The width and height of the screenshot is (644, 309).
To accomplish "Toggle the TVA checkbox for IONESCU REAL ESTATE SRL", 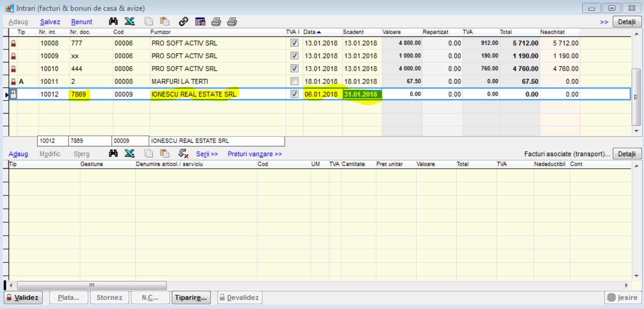I will [x=294, y=94].
